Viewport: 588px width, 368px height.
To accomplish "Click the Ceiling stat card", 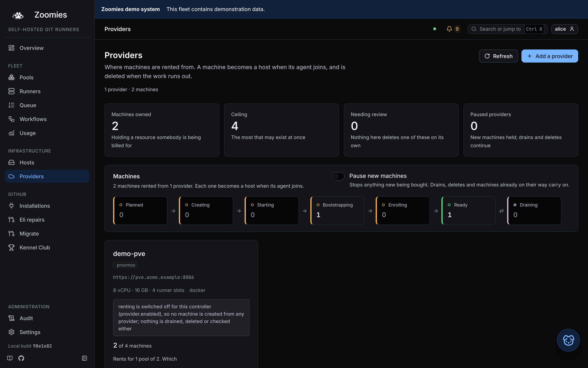I will tap(281, 130).
